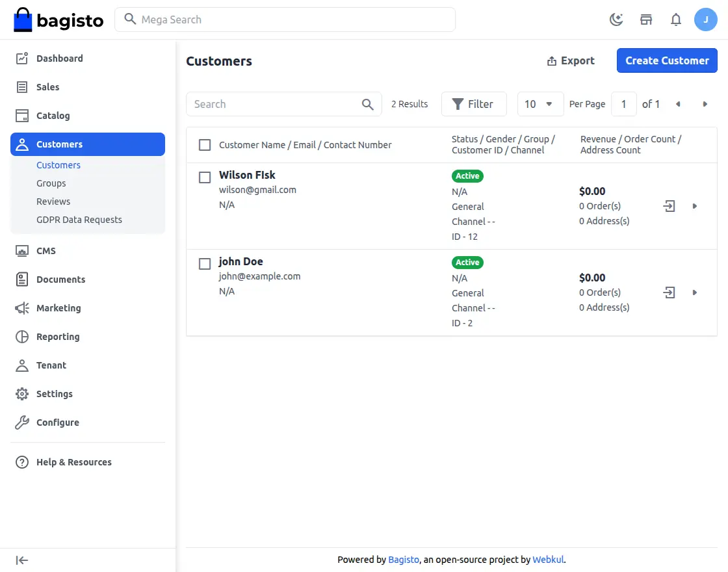The height and width of the screenshot is (572, 728).
Task: Click the Catalog sidebar icon
Action: (22, 116)
